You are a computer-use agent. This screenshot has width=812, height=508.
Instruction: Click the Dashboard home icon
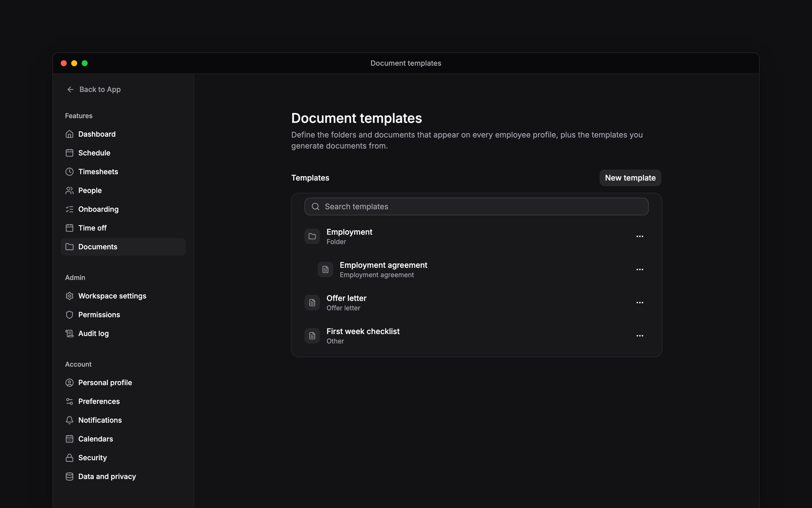coord(70,134)
